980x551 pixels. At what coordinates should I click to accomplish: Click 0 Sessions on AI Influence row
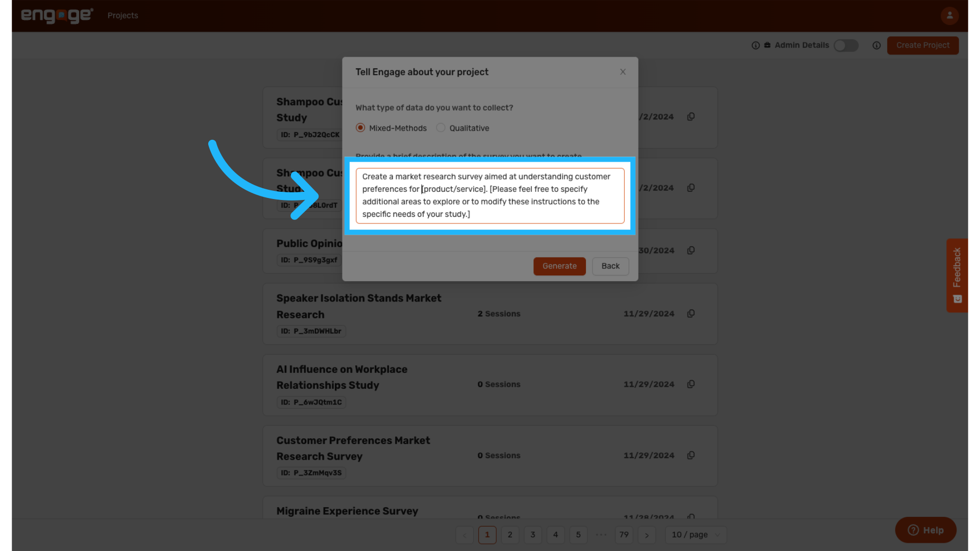point(499,384)
